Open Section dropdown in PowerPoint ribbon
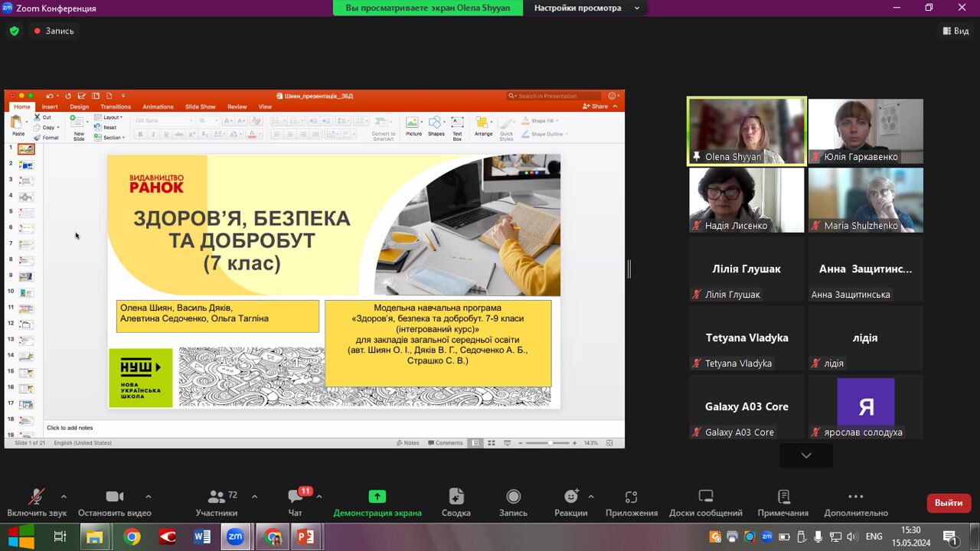 [x=109, y=138]
